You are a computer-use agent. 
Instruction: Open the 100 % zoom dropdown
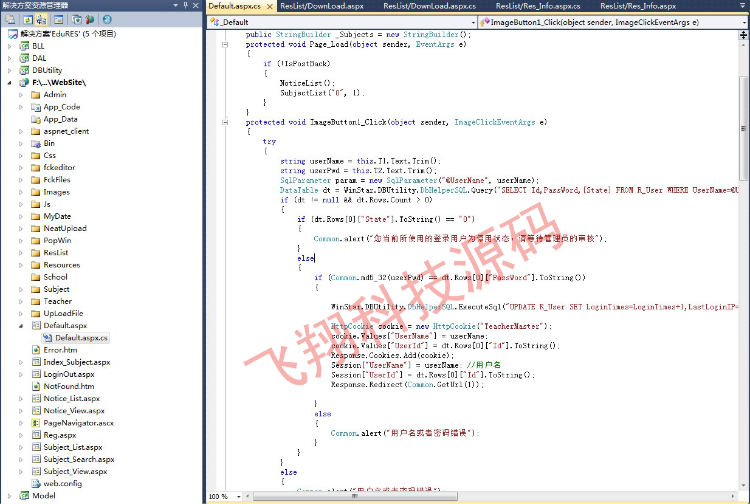pyautogui.click(x=239, y=497)
